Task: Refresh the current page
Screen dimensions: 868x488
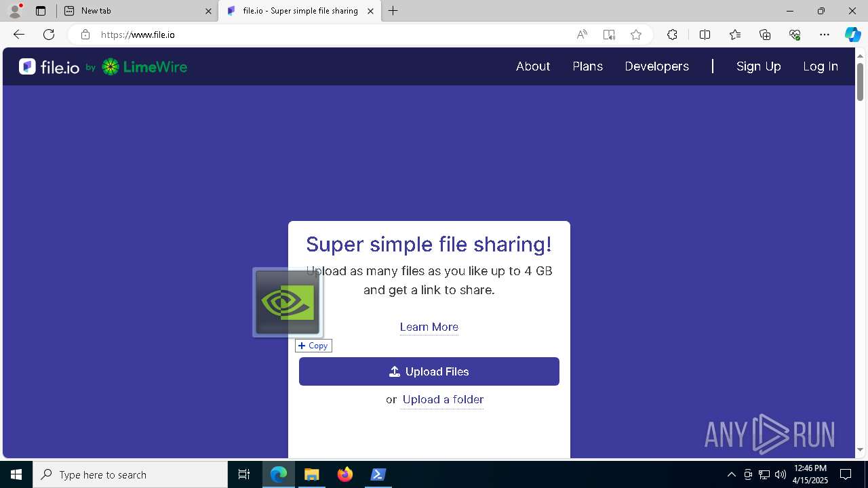Action: pyautogui.click(x=49, y=35)
